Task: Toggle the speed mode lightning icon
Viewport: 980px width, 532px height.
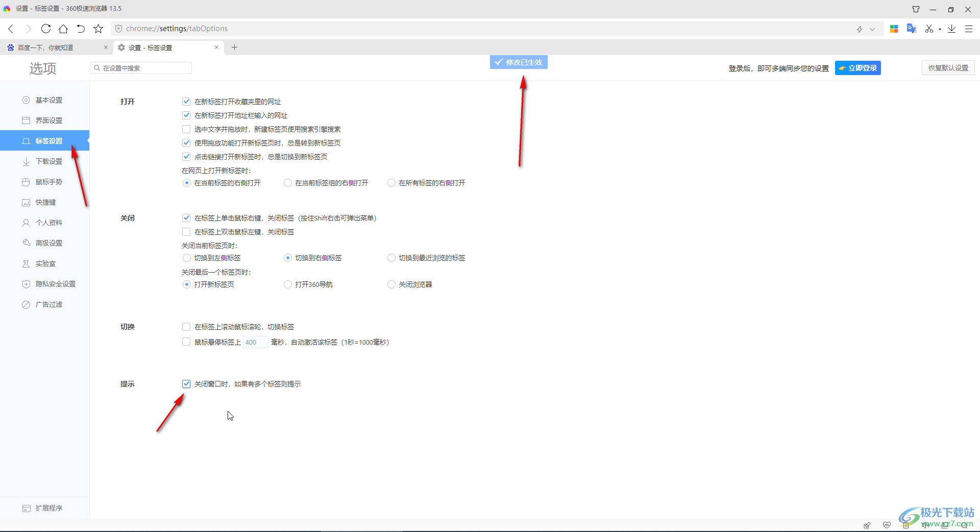Action: tap(860, 29)
